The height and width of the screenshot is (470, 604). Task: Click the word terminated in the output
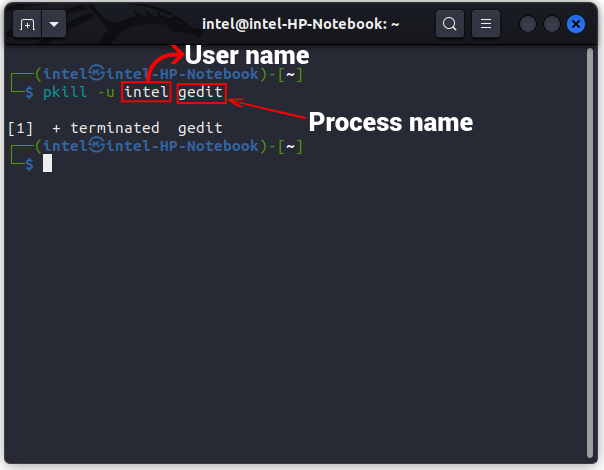point(114,128)
